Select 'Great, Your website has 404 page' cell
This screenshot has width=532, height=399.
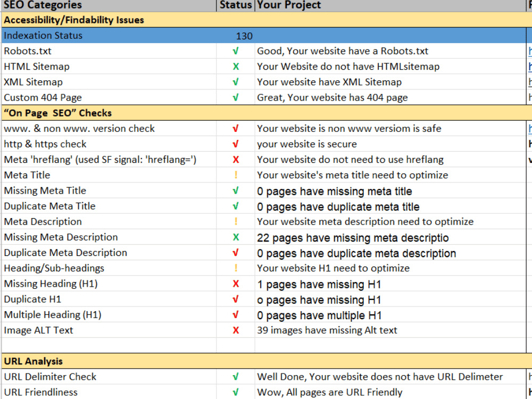tap(390, 97)
